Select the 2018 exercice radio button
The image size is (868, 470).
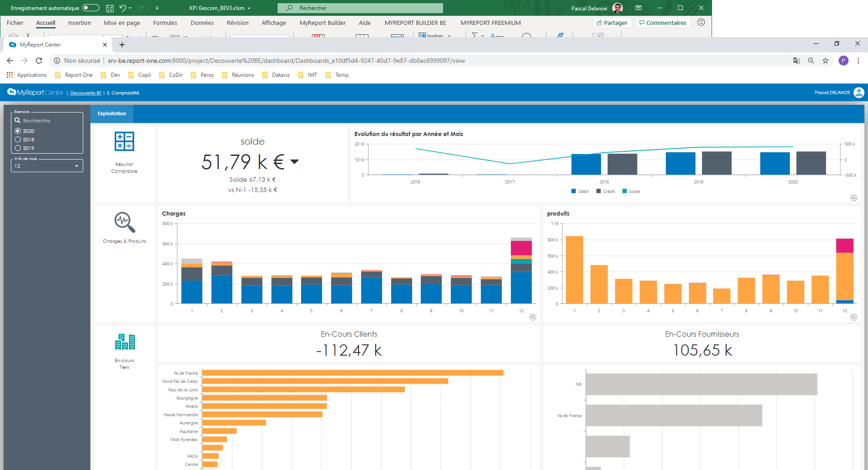pyautogui.click(x=18, y=140)
